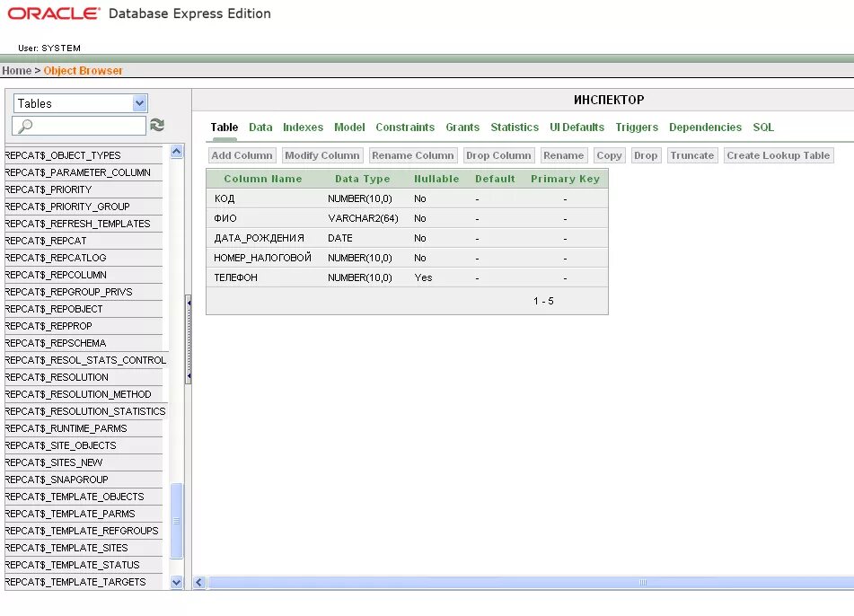This screenshot has height=616, width=854.
Task: Click the Drop Column button
Action: pyautogui.click(x=498, y=155)
